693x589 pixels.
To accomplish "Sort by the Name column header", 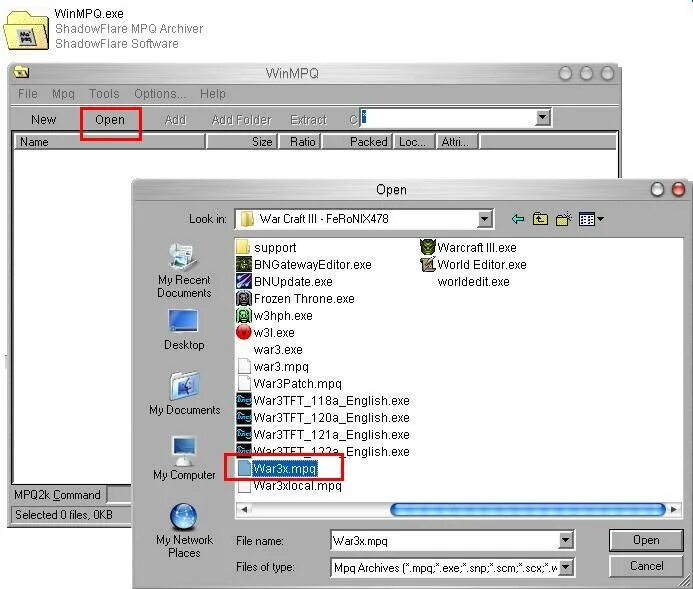I will 109,142.
